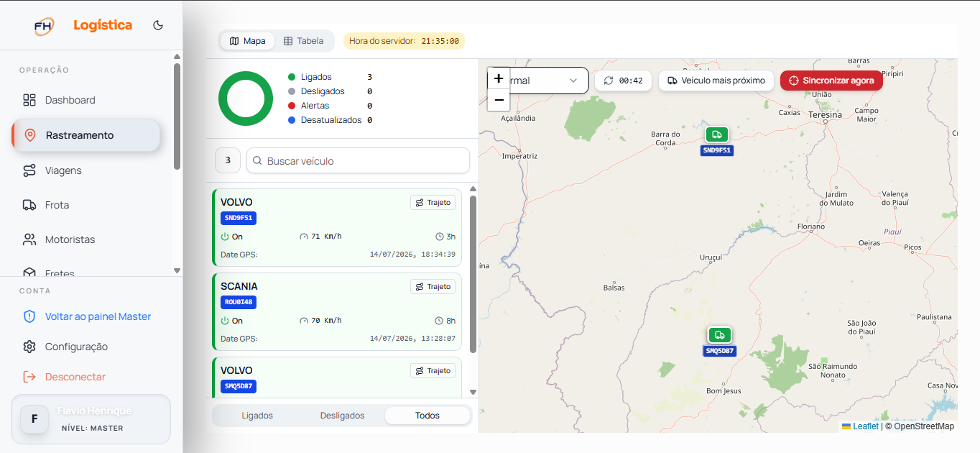Switch to the Tabela view tab

pyautogui.click(x=303, y=41)
